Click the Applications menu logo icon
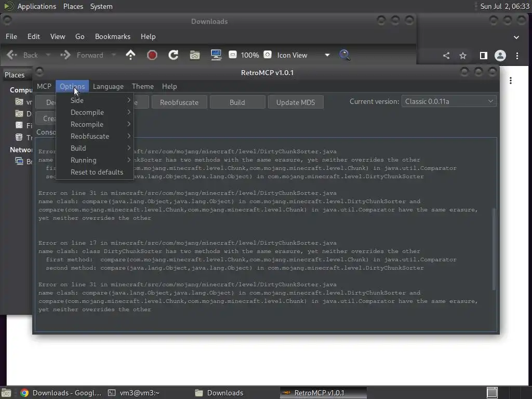 point(9,6)
